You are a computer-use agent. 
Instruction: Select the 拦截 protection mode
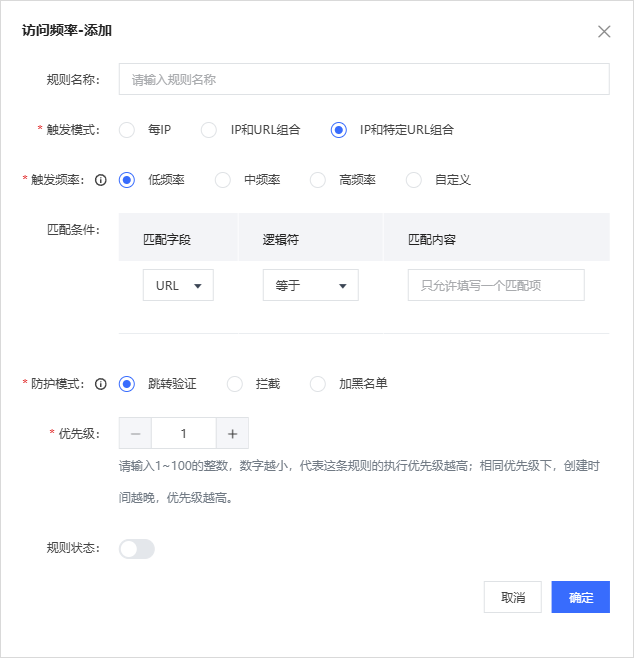click(x=234, y=384)
